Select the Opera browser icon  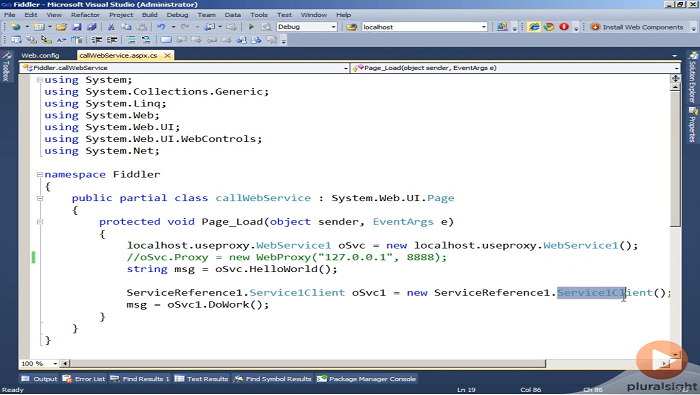coord(564,27)
